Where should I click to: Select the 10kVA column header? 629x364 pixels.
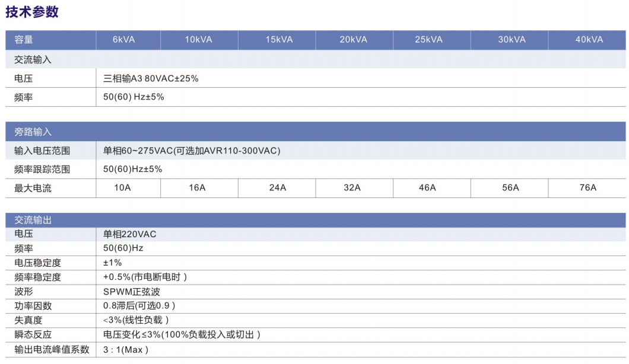(198, 40)
